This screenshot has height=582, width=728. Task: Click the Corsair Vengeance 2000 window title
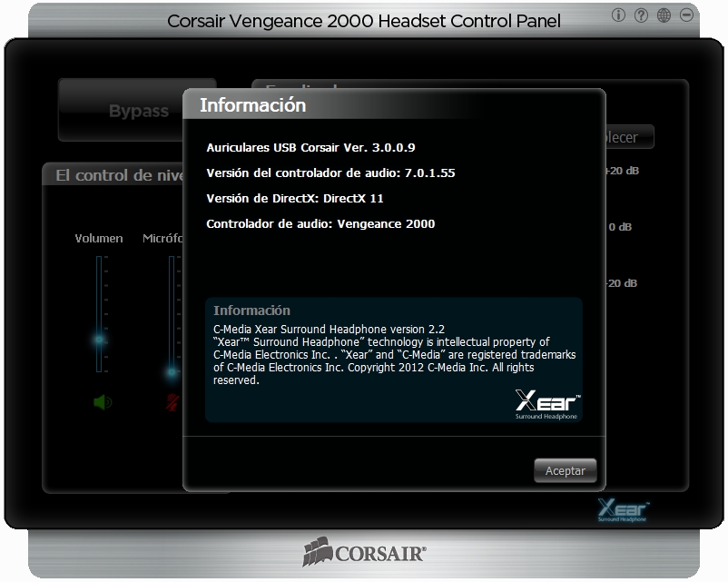pyautogui.click(x=364, y=21)
